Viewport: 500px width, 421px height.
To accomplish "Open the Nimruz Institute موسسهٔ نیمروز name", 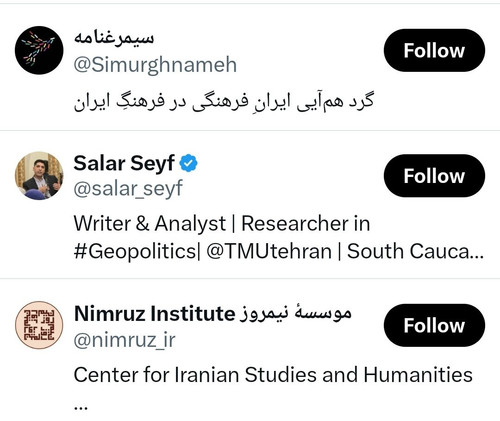I will coord(213,313).
